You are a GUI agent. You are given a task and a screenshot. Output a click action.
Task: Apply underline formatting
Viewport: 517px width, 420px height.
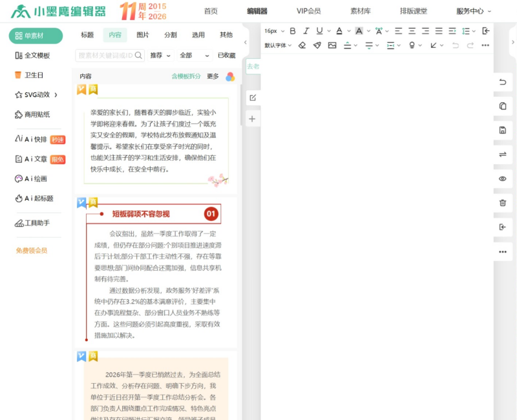click(319, 31)
